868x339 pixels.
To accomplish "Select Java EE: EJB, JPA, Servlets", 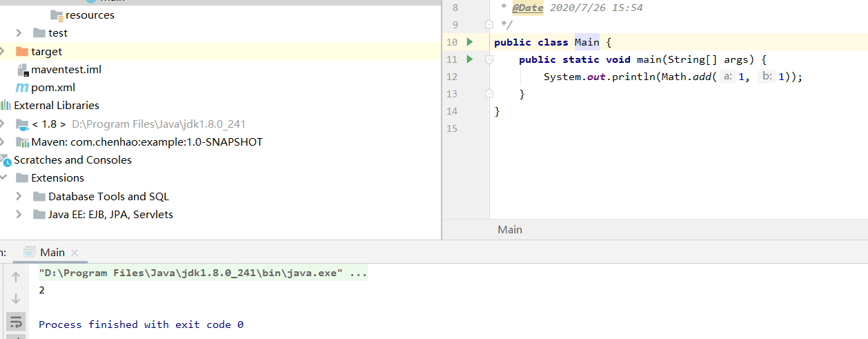I will [110, 215].
